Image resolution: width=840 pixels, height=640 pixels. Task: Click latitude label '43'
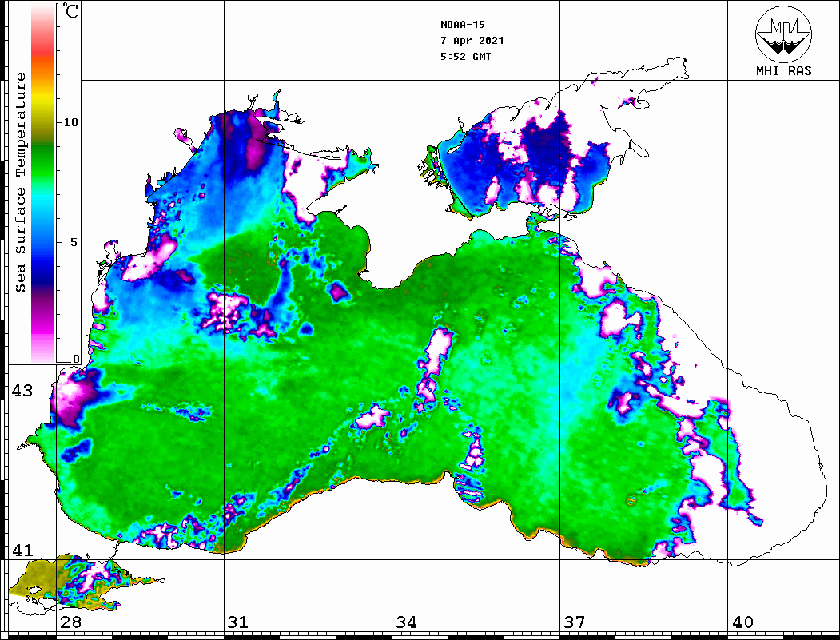pyautogui.click(x=22, y=391)
